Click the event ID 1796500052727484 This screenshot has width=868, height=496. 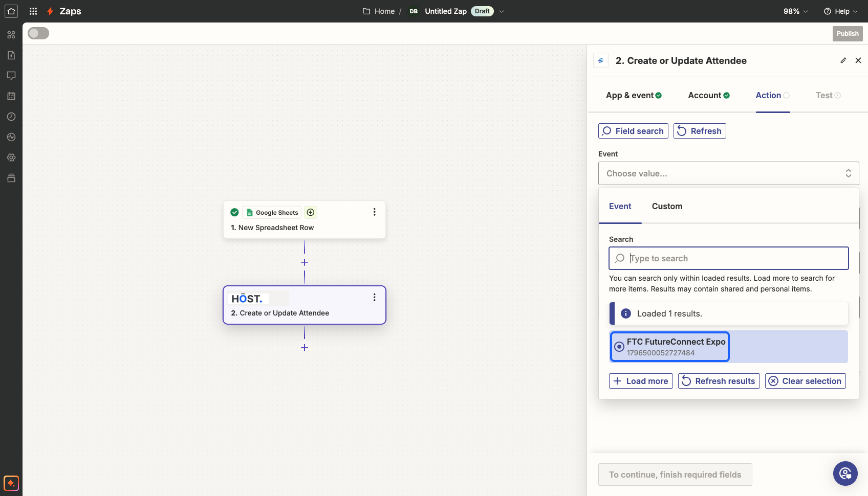tap(661, 353)
